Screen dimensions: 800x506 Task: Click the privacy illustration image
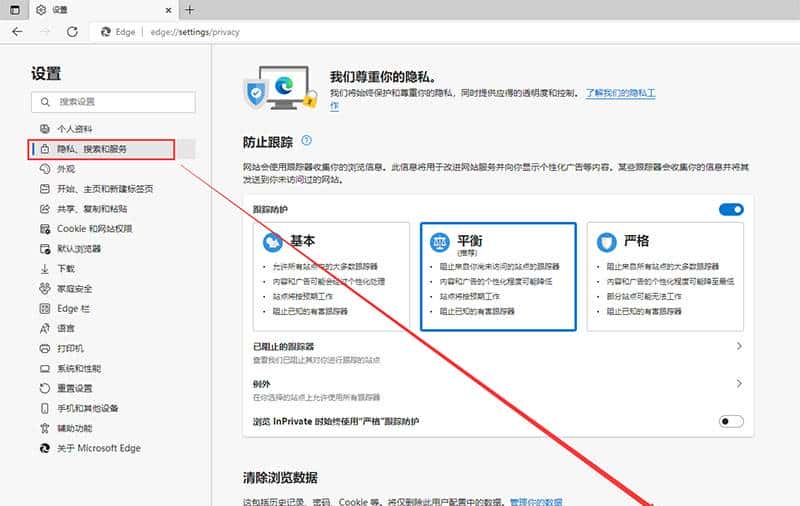[x=280, y=87]
